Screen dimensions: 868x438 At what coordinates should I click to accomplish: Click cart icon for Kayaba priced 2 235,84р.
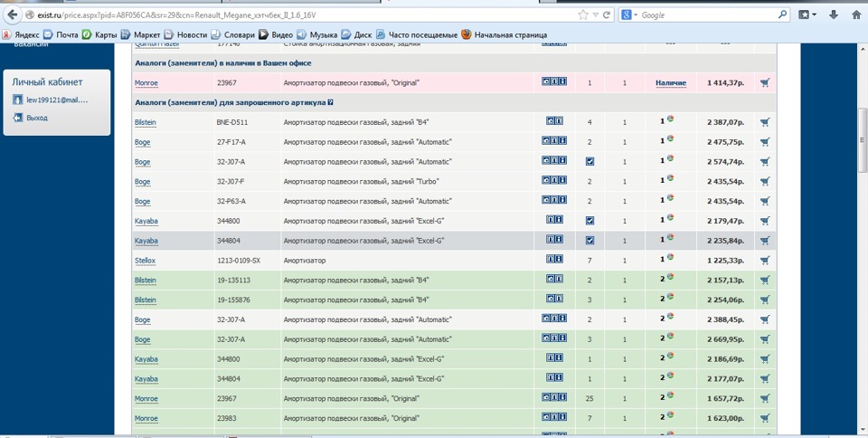(x=765, y=241)
